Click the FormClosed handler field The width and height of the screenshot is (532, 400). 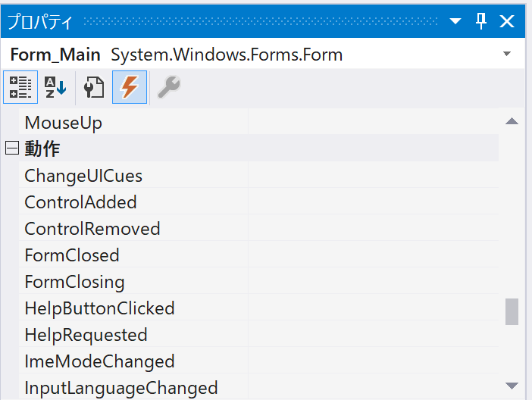coord(371,255)
